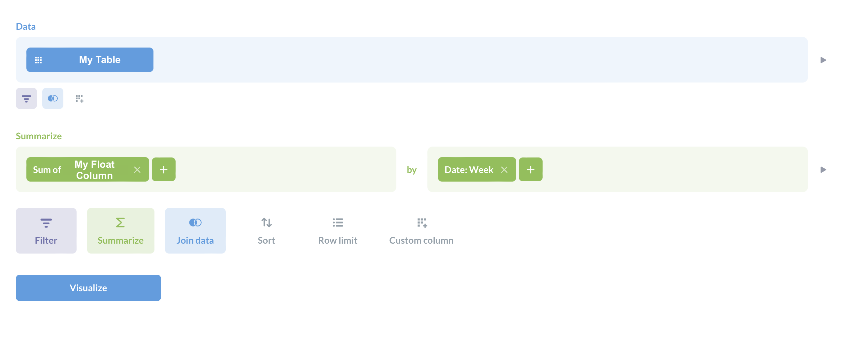Image resolution: width=868 pixels, height=344 pixels.
Task: Change the Date: Week grouping
Action: (469, 169)
